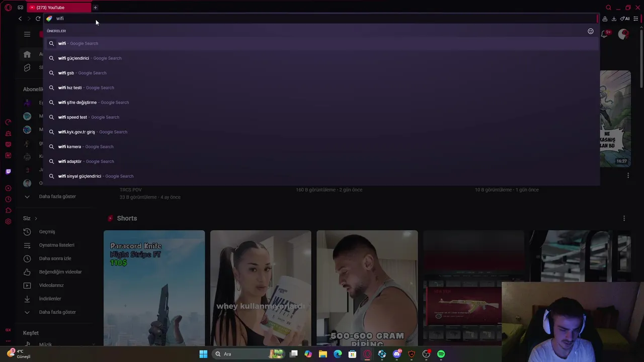Open three-dot menu under the 16:27 video
644x362 pixels.
[x=628, y=175]
